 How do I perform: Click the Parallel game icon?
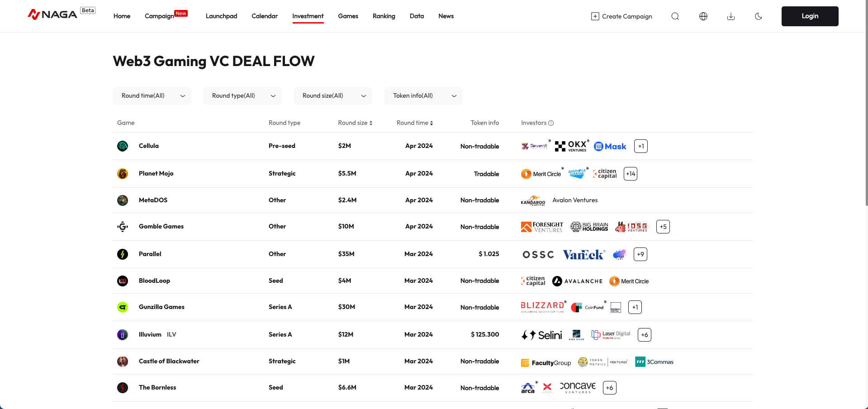pos(123,254)
